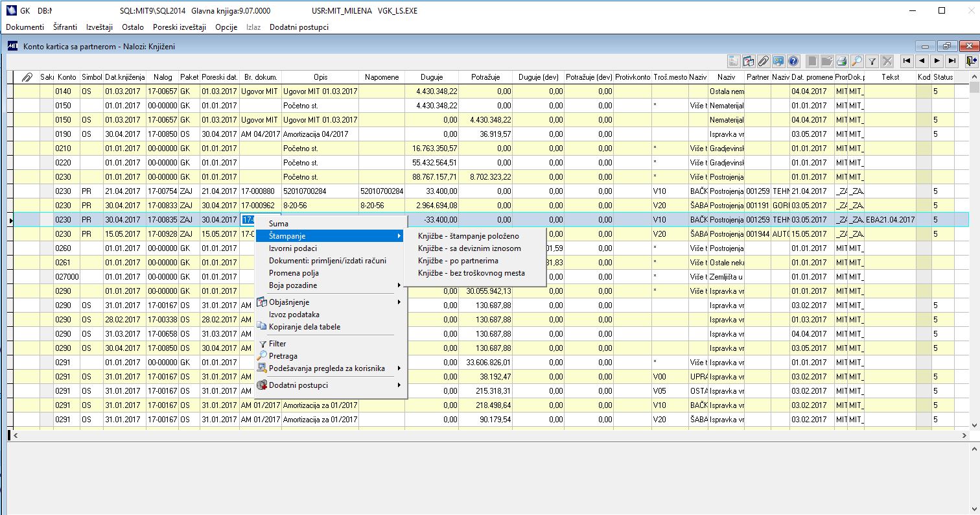This screenshot has height=515, width=980.
Task: Click the grey folder toolbar icon
Action: [x=827, y=61]
